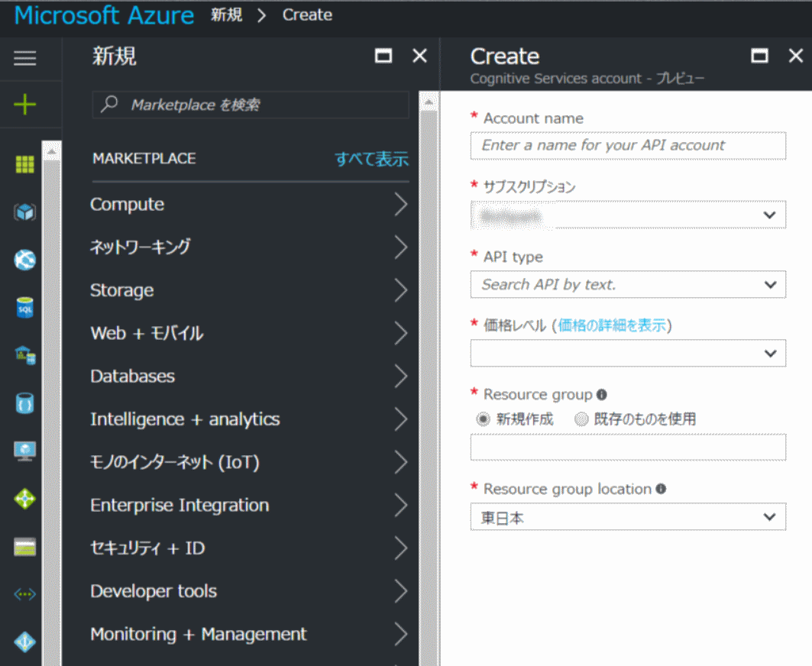Screen dimensions: 812x666
Task: Click the すべて表示 link
Action: coord(372,159)
